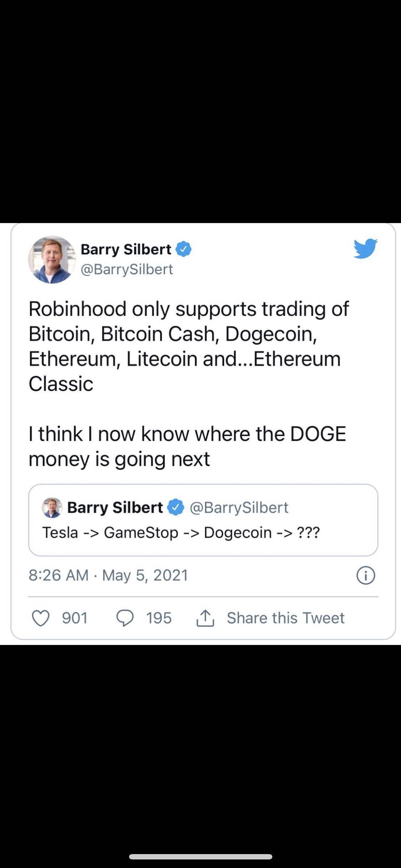Open the 8:26 AM · May 5, 2021 timestamp
Screen dimensions: 401x868
(x=108, y=575)
